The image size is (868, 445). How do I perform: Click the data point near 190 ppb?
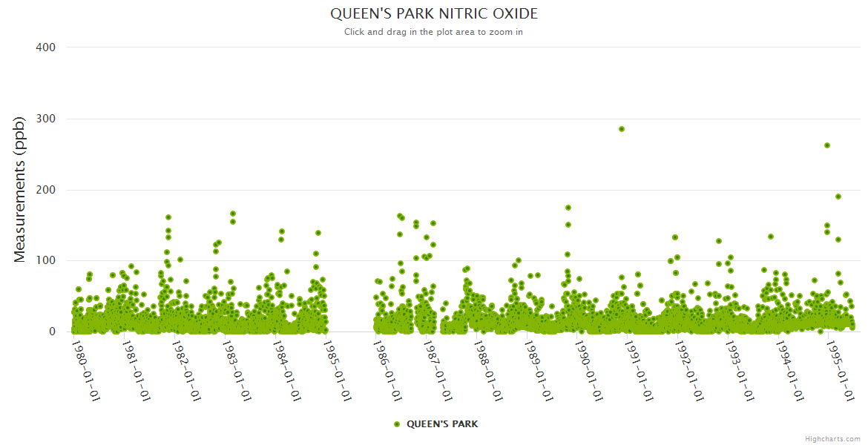pos(838,197)
